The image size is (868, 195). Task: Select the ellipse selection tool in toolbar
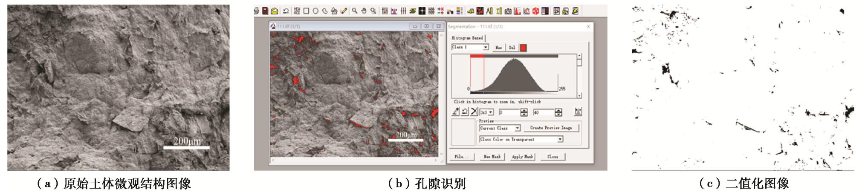click(315, 11)
